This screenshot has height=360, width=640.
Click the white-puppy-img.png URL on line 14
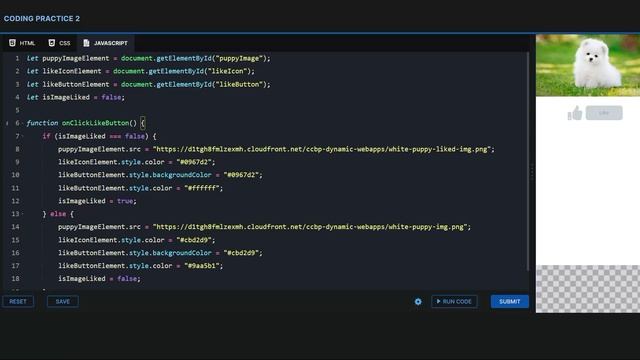(311, 227)
